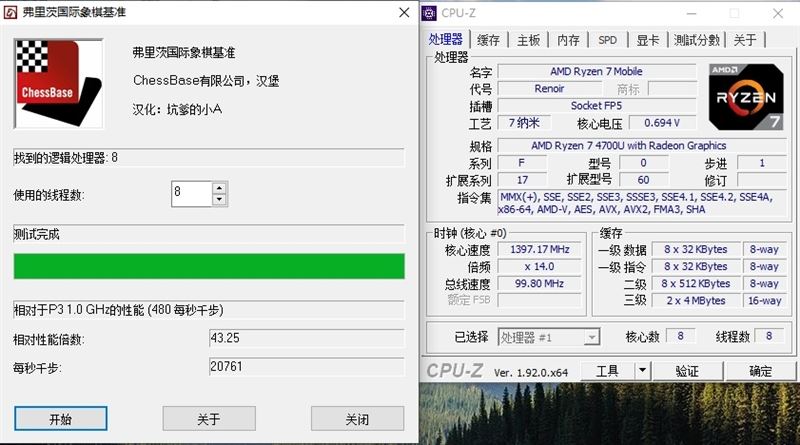
Task: Click the 找到的逻辑处理器: 8 field
Action: (x=209, y=158)
